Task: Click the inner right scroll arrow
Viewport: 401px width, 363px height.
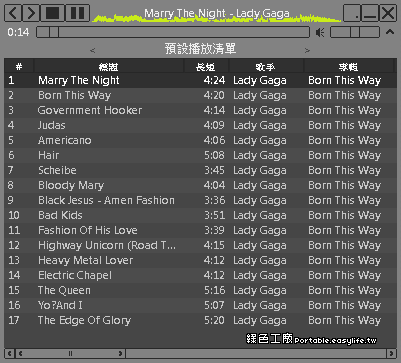Action: coord(120,353)
